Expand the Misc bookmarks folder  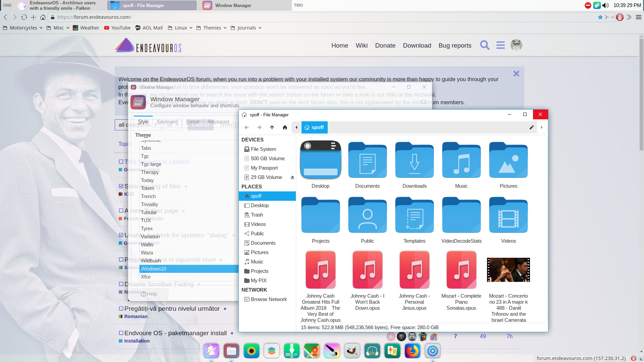[58, 28]
